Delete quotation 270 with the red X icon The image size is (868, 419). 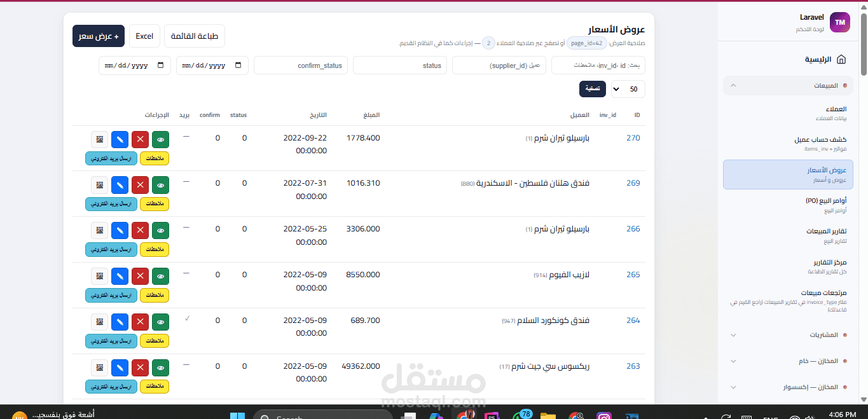click(141, 140)
